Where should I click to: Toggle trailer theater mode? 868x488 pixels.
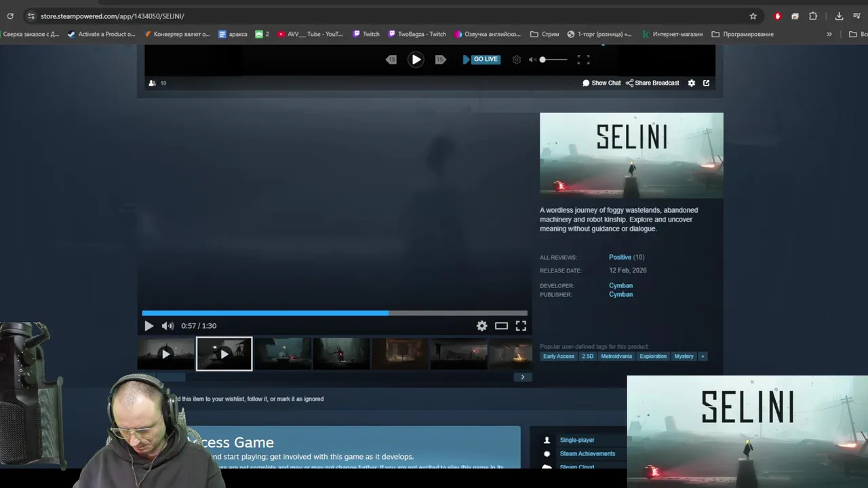[x=501, y=326]
